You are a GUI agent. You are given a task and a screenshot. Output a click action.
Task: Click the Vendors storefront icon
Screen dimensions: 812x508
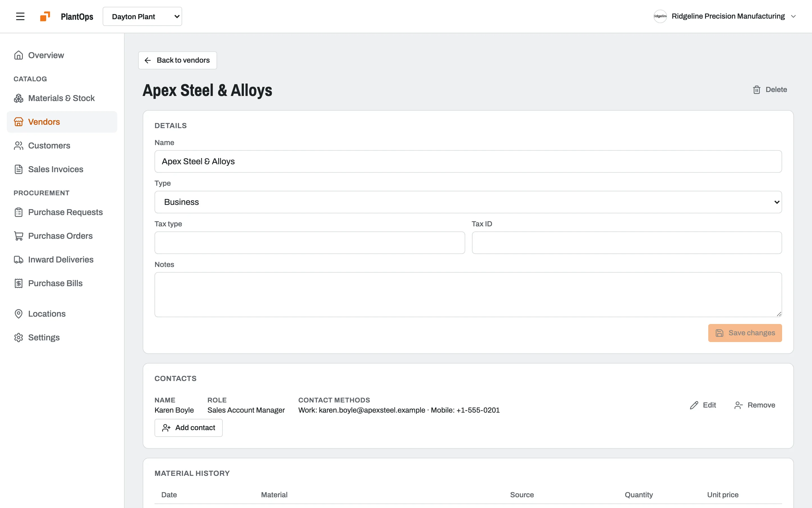point(18,122)
